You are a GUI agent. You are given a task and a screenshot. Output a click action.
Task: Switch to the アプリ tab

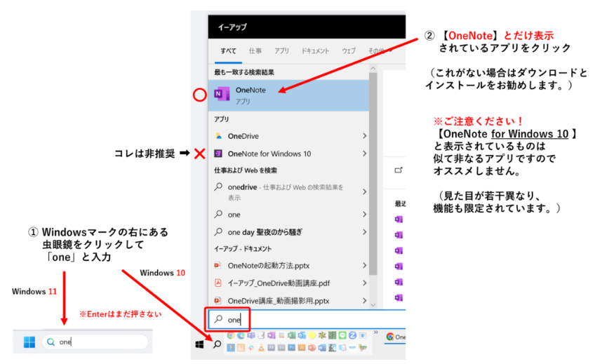tap(281, 51)
